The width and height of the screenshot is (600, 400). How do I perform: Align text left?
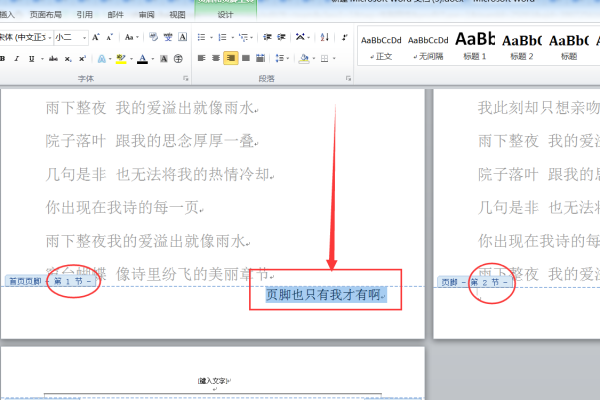201,58
